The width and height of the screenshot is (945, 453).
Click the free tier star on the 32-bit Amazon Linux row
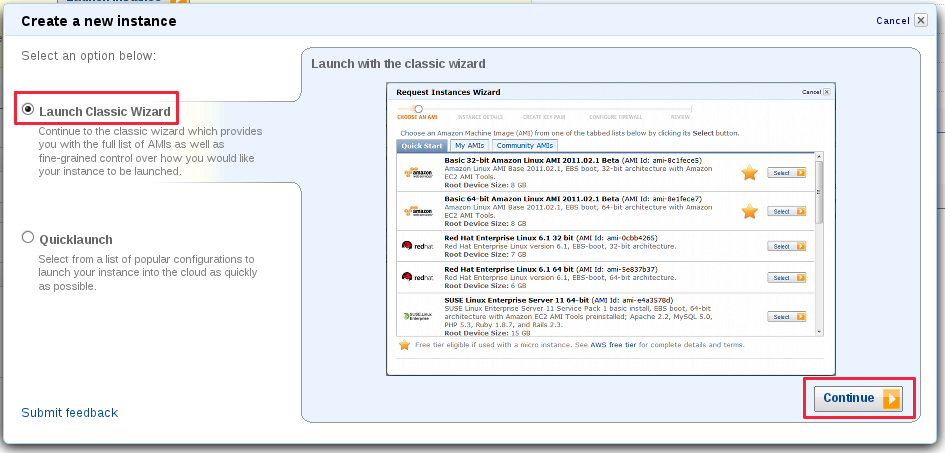coord(749,173)
